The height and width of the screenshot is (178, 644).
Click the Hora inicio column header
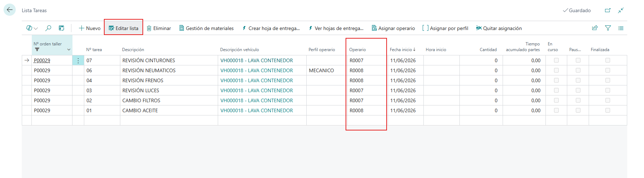pyautogui.click(x=436, y=50)
